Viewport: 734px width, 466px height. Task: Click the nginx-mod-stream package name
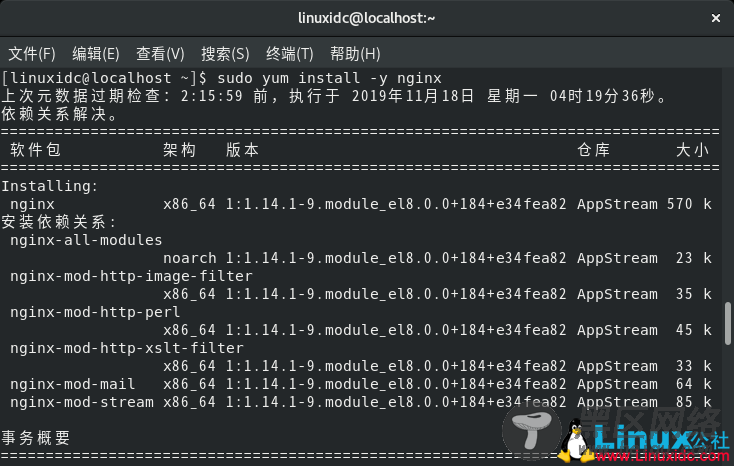point(82,402)
